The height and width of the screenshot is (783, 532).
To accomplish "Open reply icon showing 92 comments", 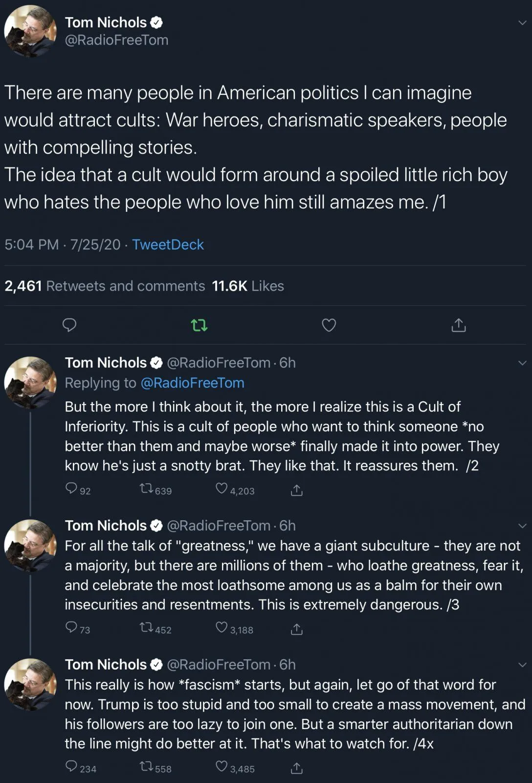I will [71, 488].
